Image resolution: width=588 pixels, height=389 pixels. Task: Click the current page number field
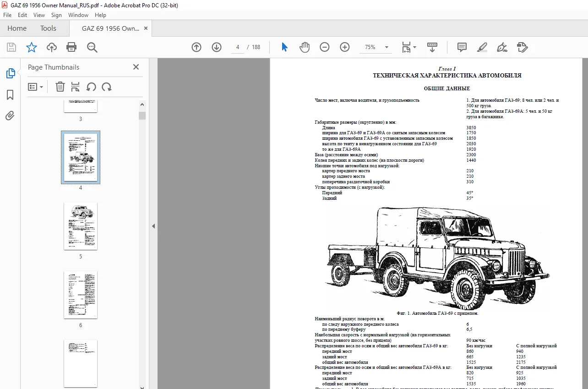tap(238, 47)
